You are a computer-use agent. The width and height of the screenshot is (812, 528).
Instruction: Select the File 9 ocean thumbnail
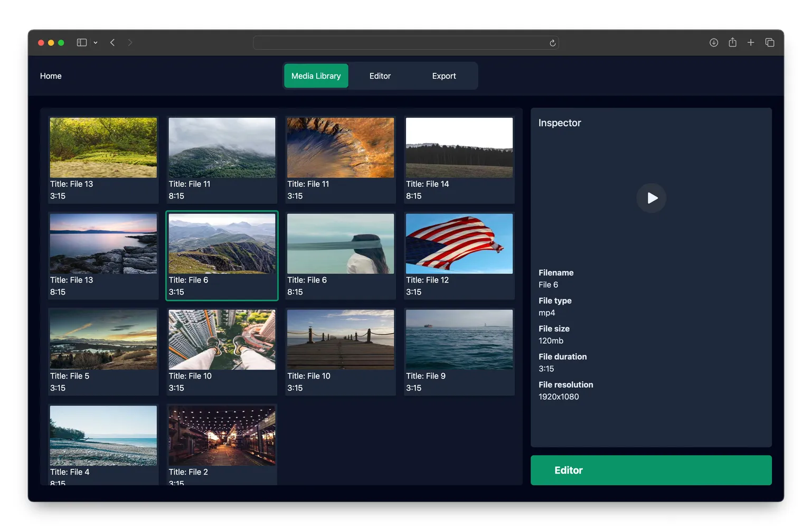point(459,340)
